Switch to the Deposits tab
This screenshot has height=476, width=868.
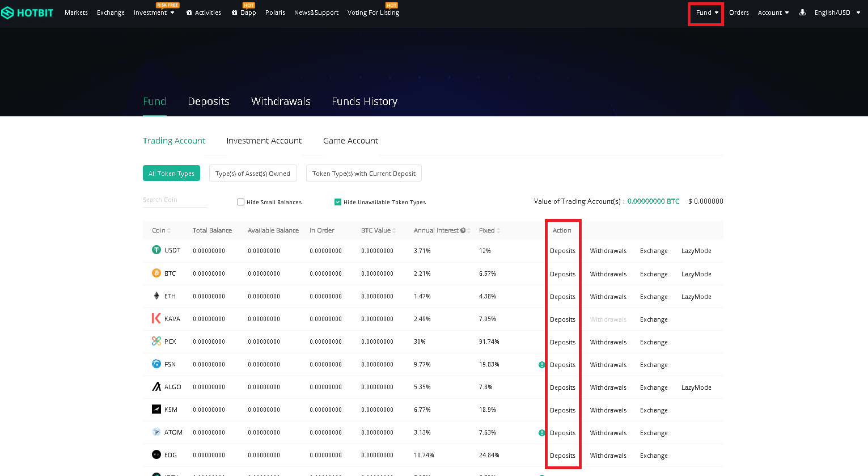(209, 102)
